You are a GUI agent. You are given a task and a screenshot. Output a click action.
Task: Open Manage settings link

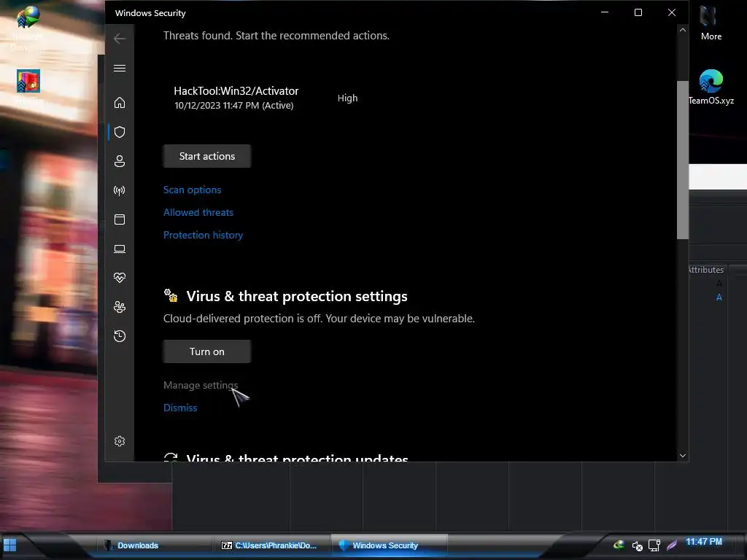pos(201,385)
